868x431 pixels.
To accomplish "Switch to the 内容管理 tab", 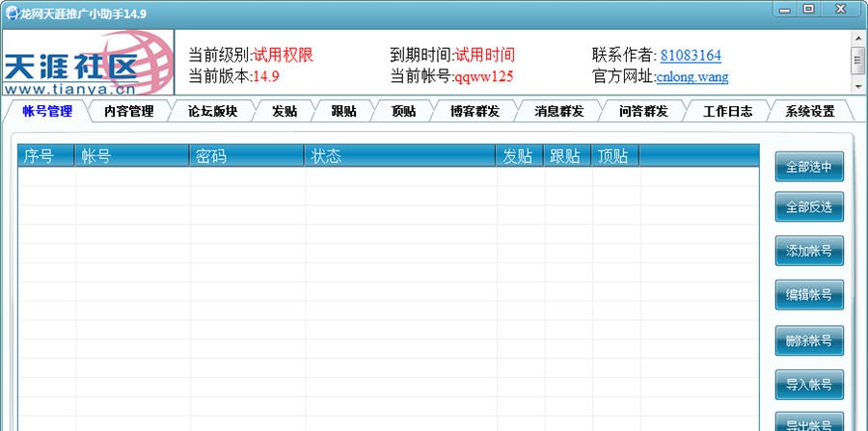I will (129, 111).
